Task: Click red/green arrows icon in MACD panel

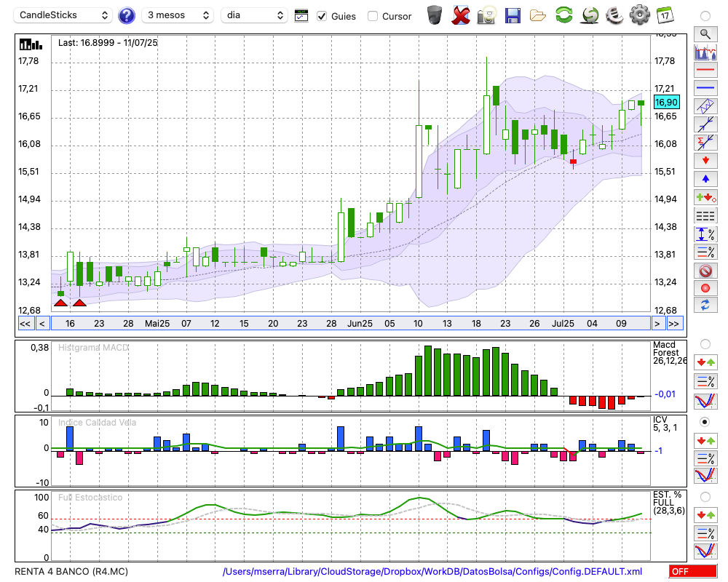Action: 705,362
